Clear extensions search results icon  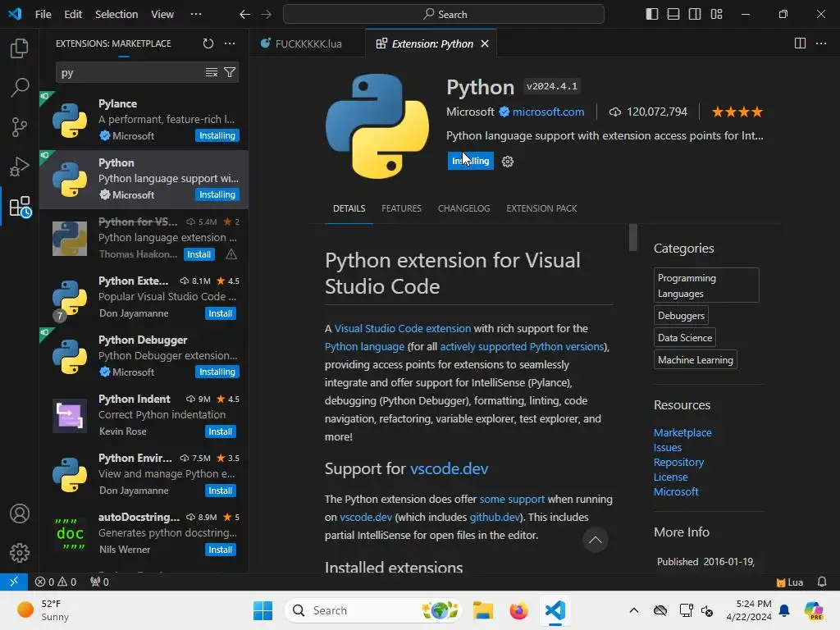point(212,72)
